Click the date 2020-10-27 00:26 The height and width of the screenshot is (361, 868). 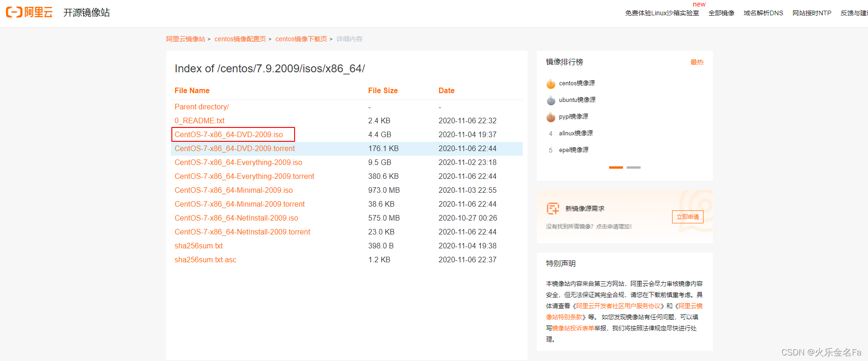coord(468,218)
